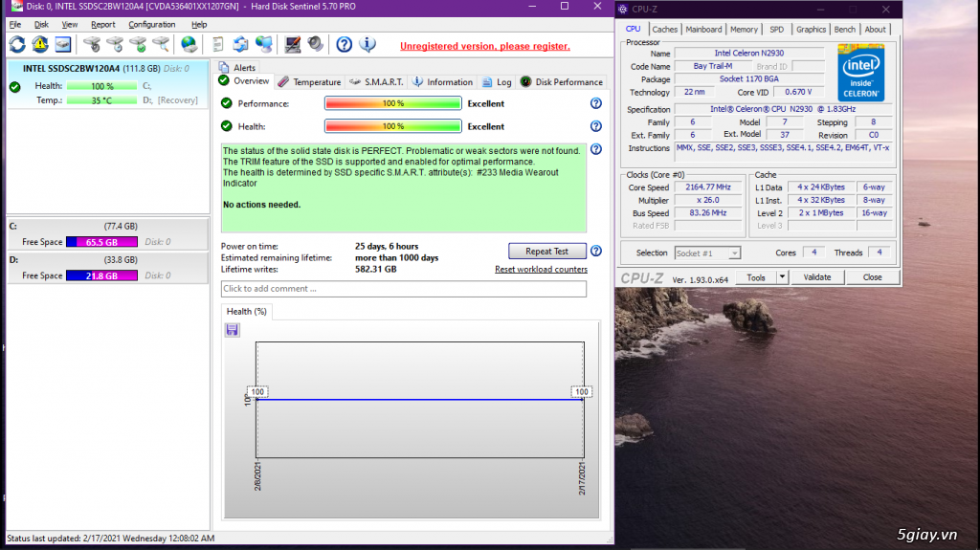
Task: Click the disk icon with magnifying glass
Action: [x=161, y=44]
